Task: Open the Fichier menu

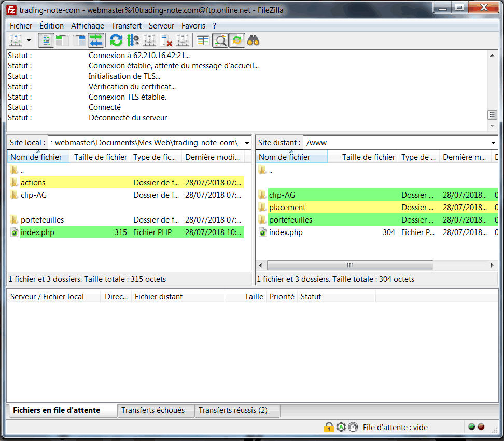Action: pos(21,26)
